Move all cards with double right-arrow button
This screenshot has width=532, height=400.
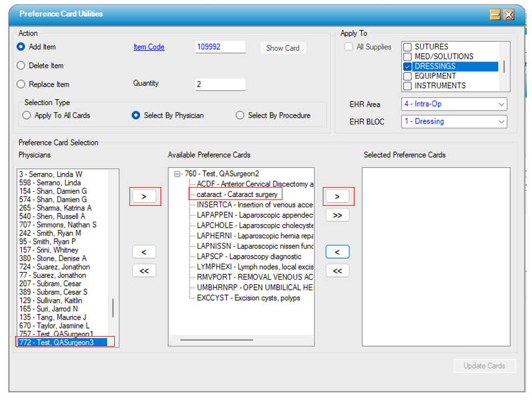point(337,215)
